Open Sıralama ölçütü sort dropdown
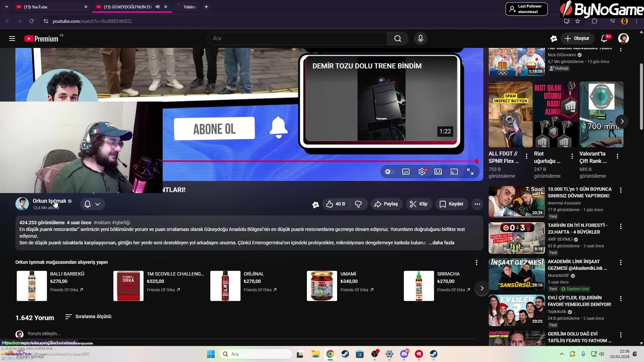 click(x=89, y=317)
